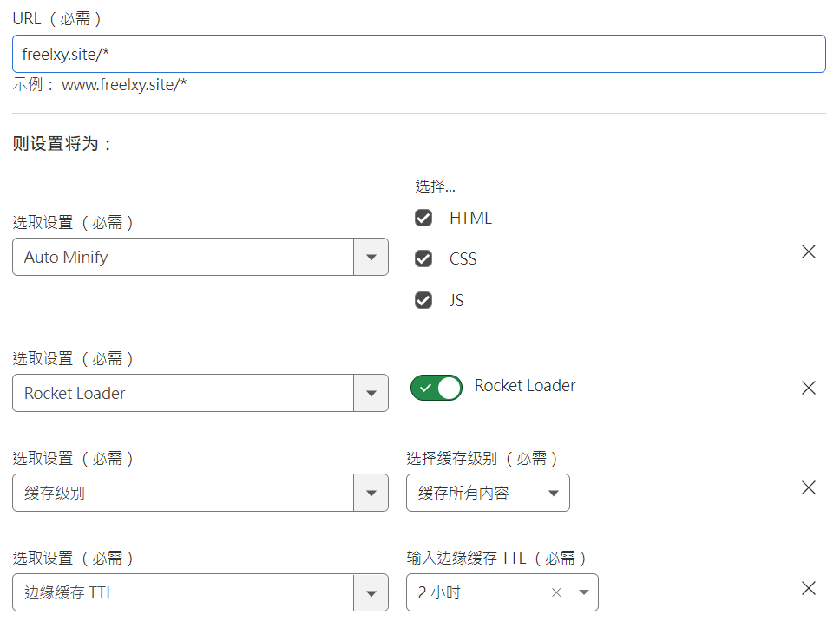Click the URL input field containing freelxy.site/*
Image resolution: width=840 pixels, height=621 pixels.
click(x=418, y=54)
